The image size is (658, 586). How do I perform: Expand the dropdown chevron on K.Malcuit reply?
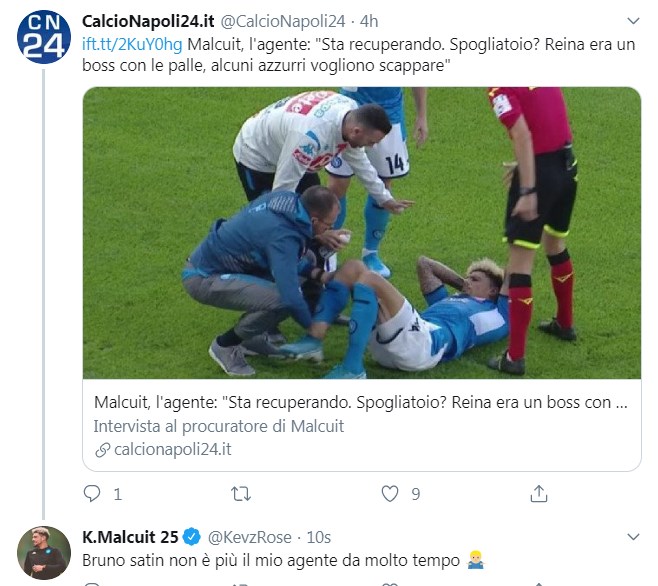click(x=633, y=536)
